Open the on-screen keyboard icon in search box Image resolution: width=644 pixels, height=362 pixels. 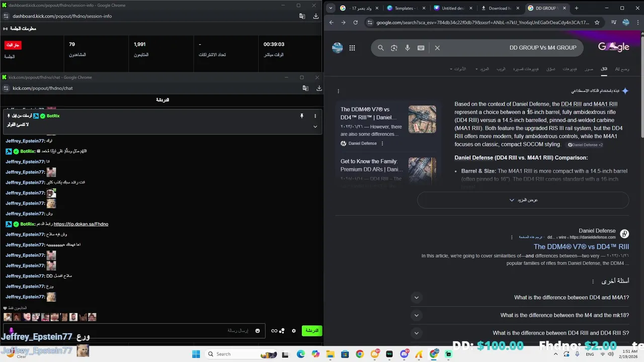click(x=421, y=48)
